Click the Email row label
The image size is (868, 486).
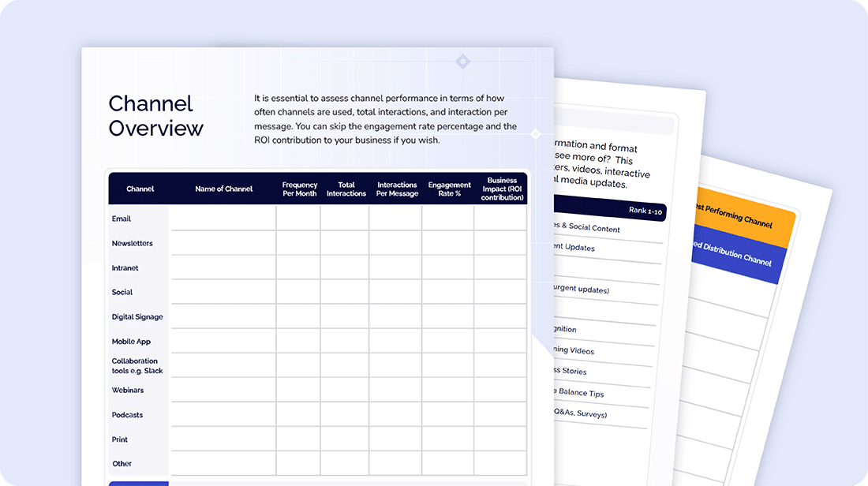pyautogui.click(x=122, y=219)
